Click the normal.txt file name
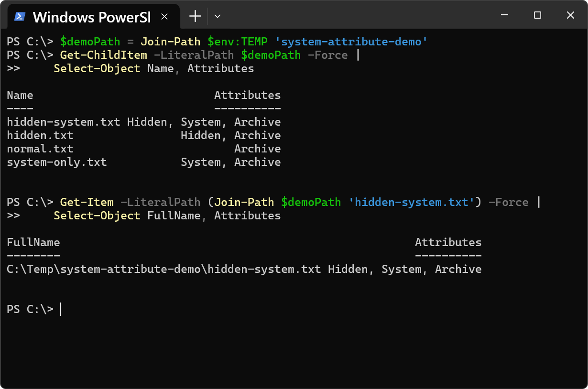588x389 pixels. (x=40, y=149)
